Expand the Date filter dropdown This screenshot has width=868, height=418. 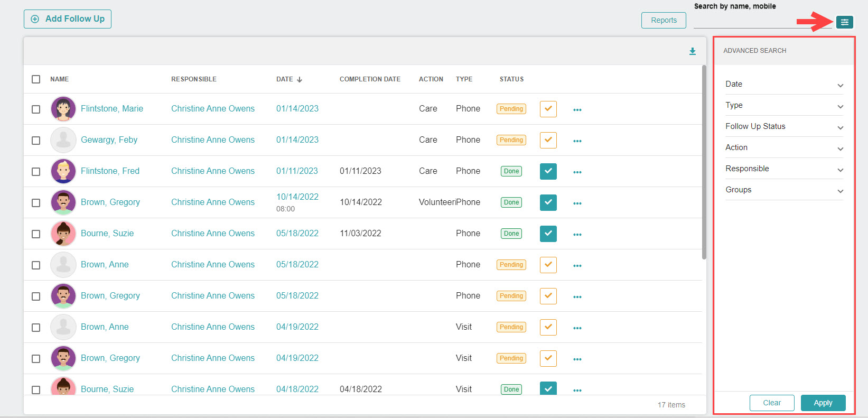pos(784,85)
